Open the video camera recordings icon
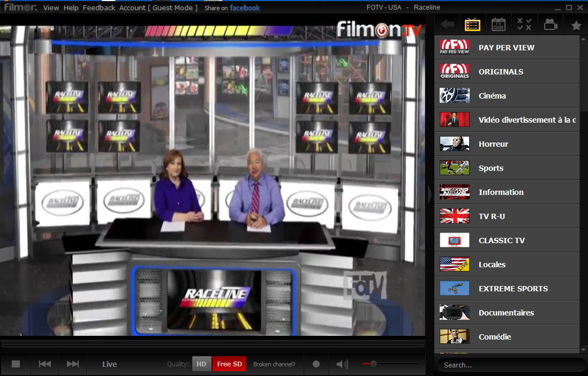The width and height of the screenshot is (588, 376). [x=551, y=25]
